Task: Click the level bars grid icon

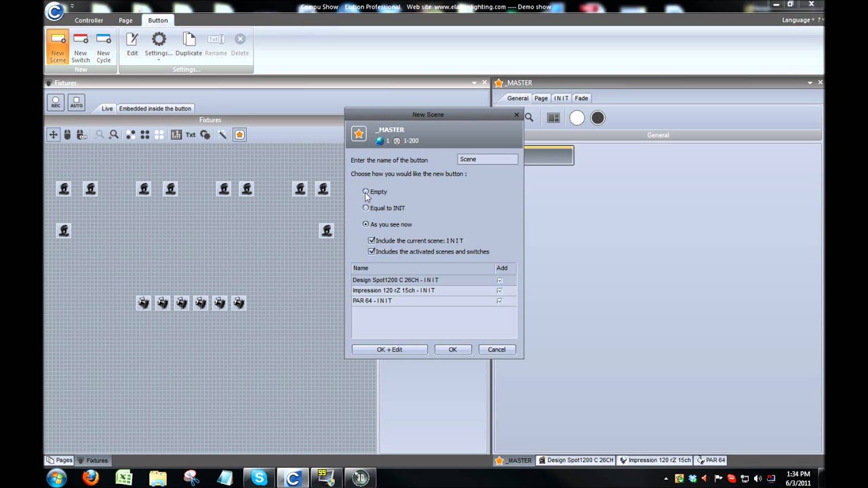Action: click(176, 135)
